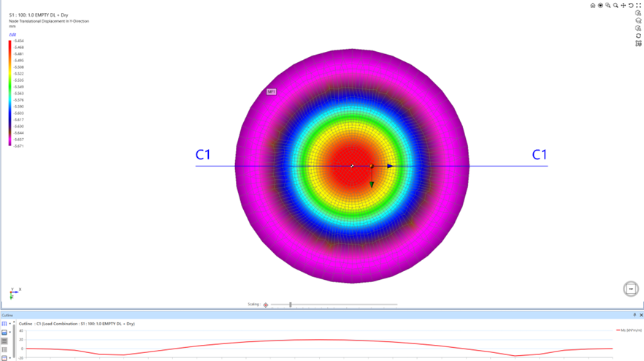Click the right C1 cutline label
This screenshot has width=644, height=361.
click(x=540, y=155)
